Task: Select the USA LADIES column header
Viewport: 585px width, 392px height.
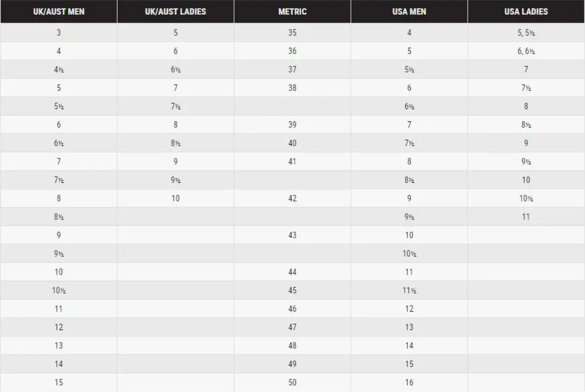Action: tap(526, 12)
